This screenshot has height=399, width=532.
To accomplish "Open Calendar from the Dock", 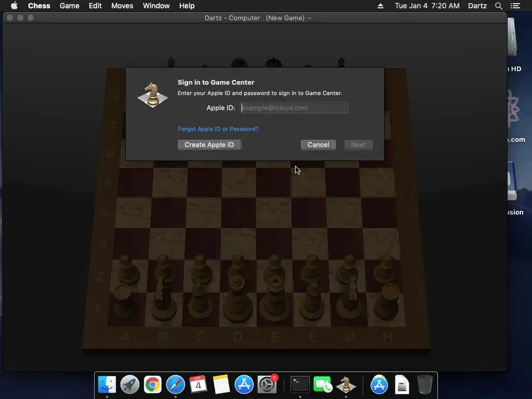I will pyautogui.click(x=198, y=385).
